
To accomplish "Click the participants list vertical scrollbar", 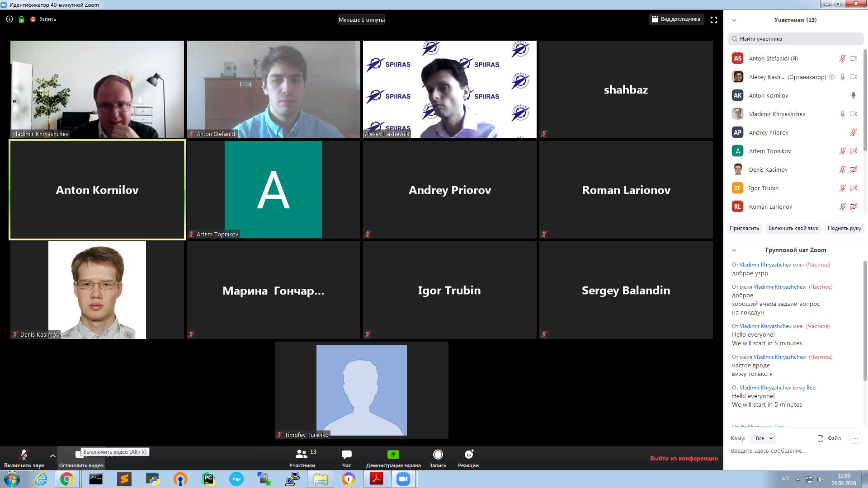I will coord(865,100).
